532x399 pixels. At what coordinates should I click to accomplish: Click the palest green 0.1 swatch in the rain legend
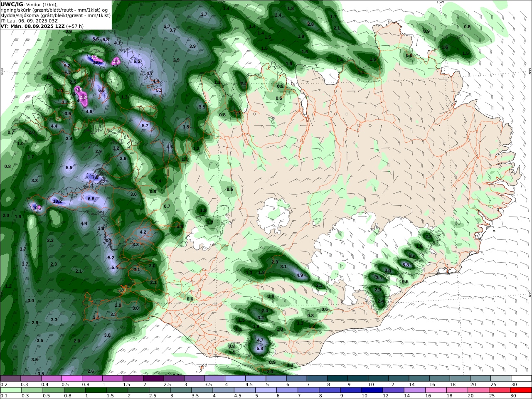(x=10, y=390)
